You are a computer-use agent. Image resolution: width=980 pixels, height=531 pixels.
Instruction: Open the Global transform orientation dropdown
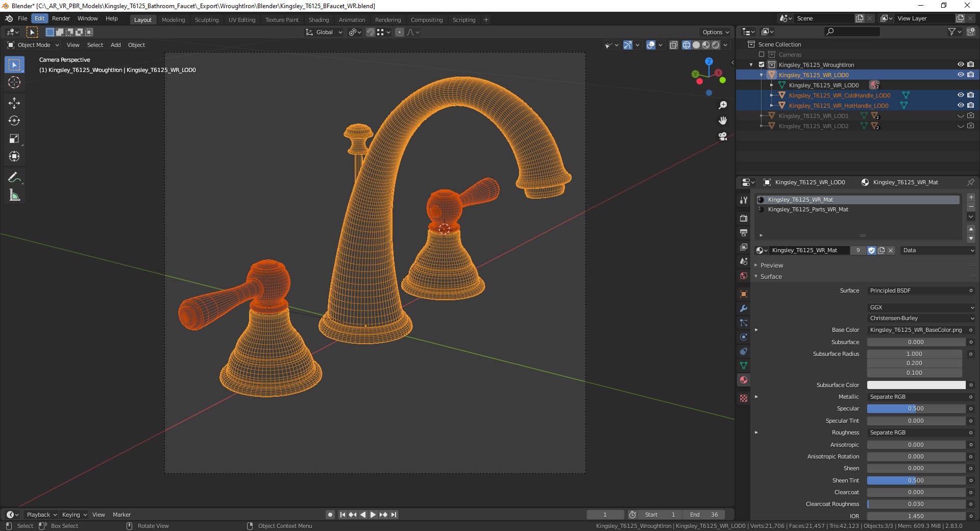[x=324, y=32]
